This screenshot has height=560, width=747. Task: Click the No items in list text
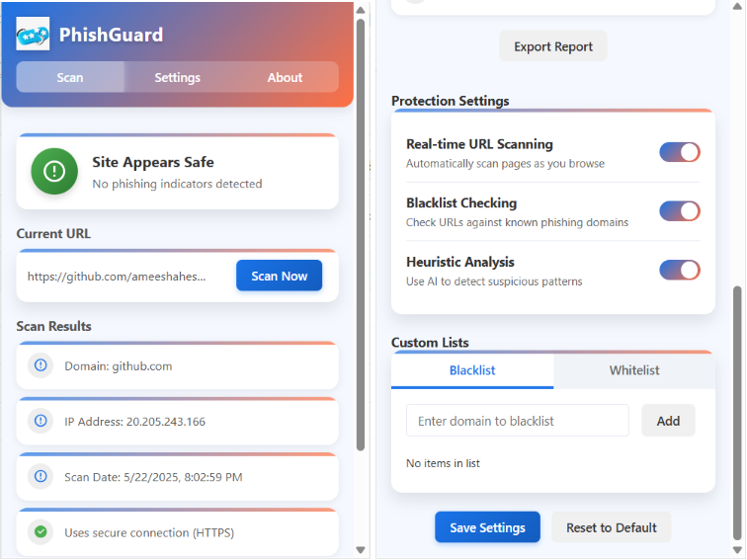[x=443, y=463]
